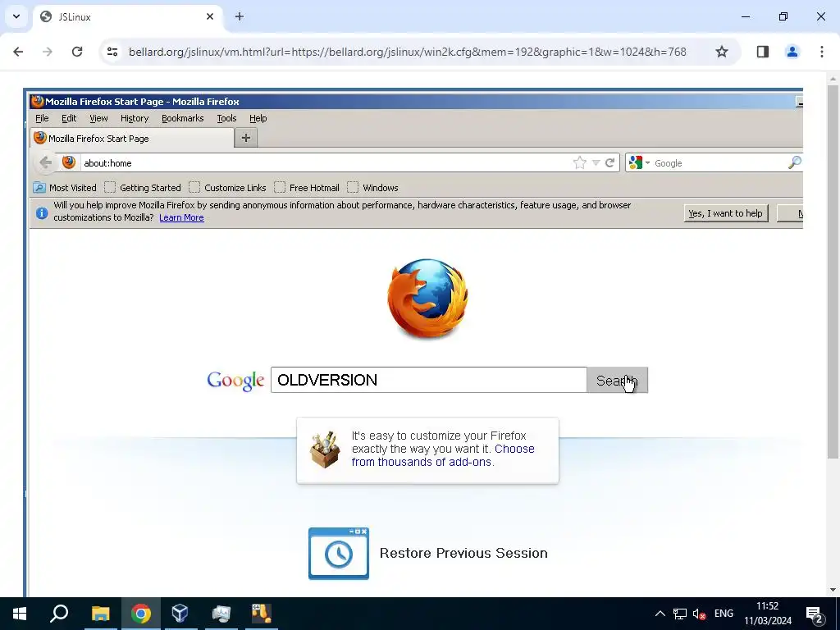840x630 pixels.
Task: Open search engine selector next to Google box
Action: 640,163
